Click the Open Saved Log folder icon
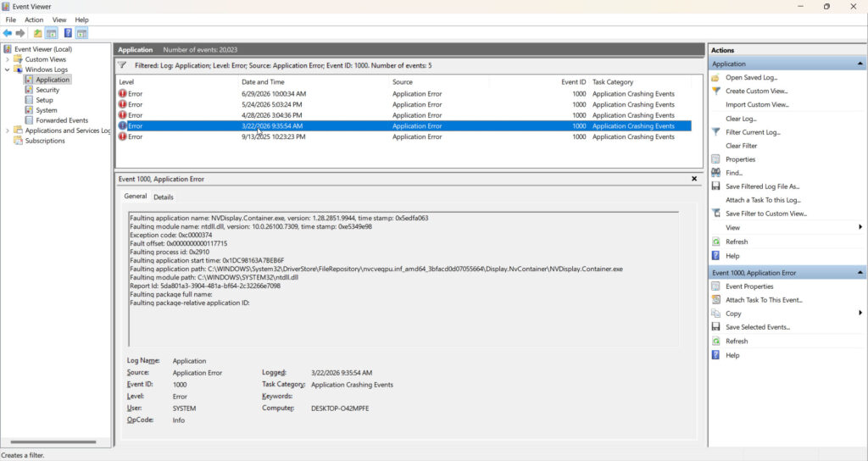Viewport: 868px width, 461px height. click(x=715, y=77)
